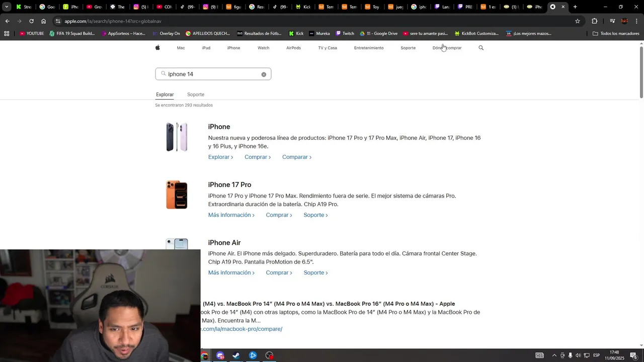
Task: Open the Entretenimiento menu item
Action: (369, 48)
